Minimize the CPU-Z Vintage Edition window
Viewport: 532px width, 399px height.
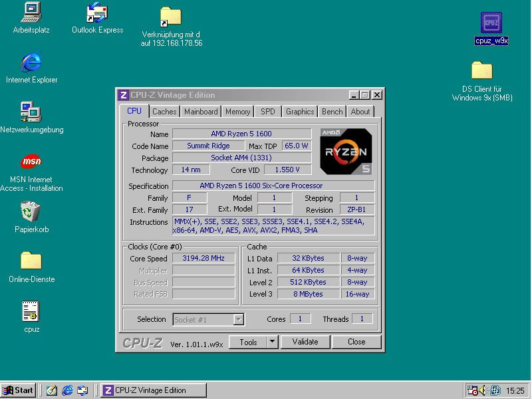click(354, 95)
